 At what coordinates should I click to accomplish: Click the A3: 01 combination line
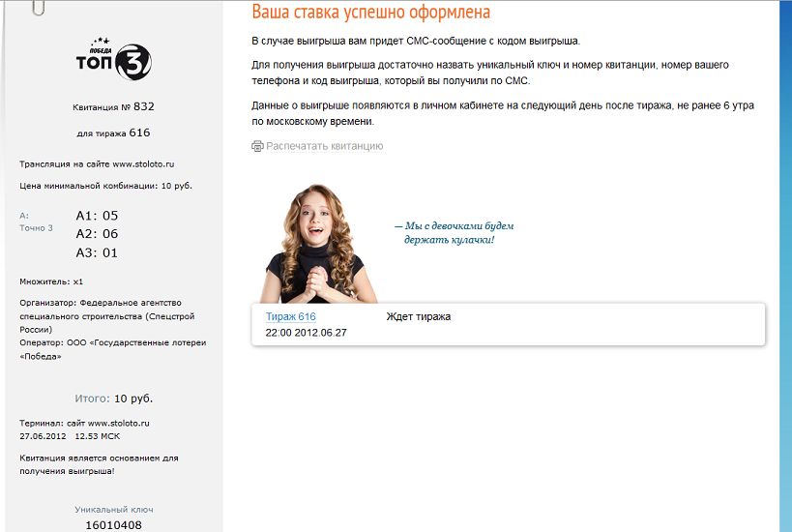click(97, 252)
